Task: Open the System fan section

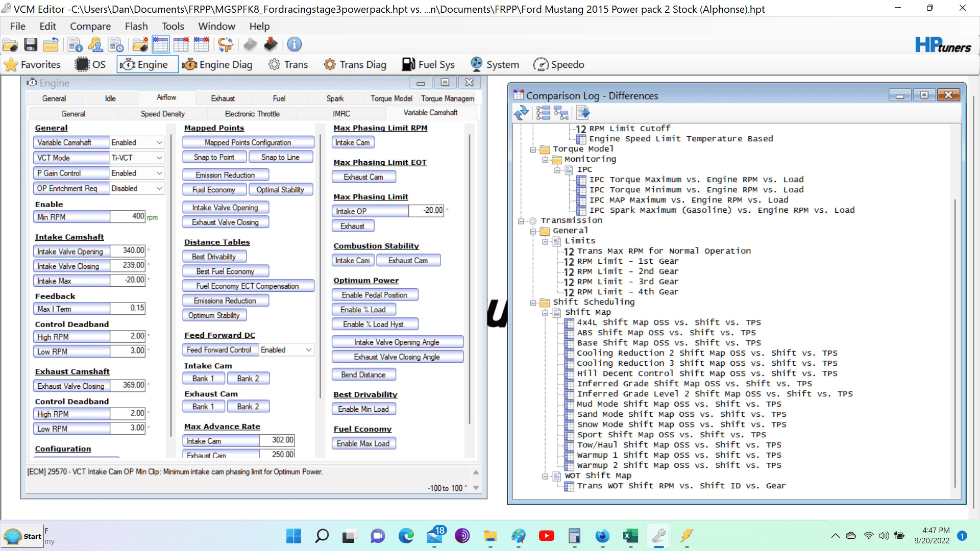Action: [x=495, y=64]
